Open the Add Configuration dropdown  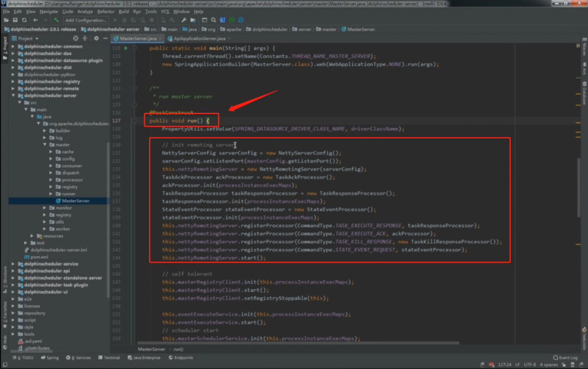click(85, 20)
